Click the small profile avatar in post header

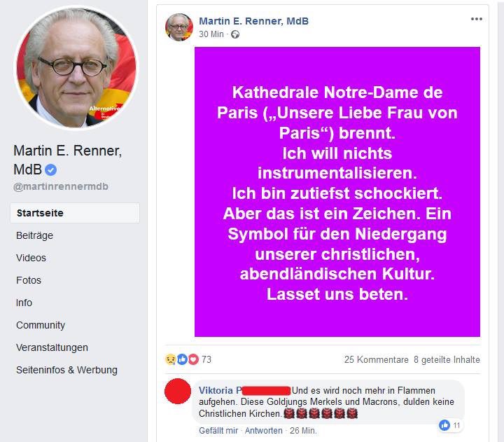pyautogui.click(x=179, y=27)
